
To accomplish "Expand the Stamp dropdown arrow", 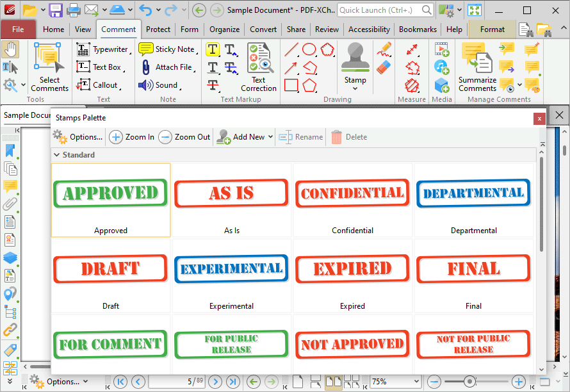I will pos(355,88).
